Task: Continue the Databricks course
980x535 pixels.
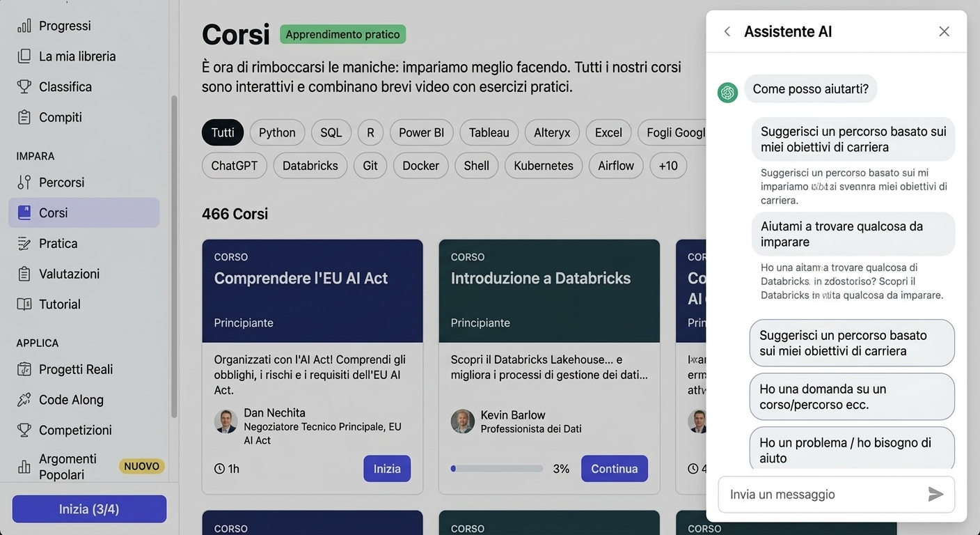Action: click(x=615, y=469)
